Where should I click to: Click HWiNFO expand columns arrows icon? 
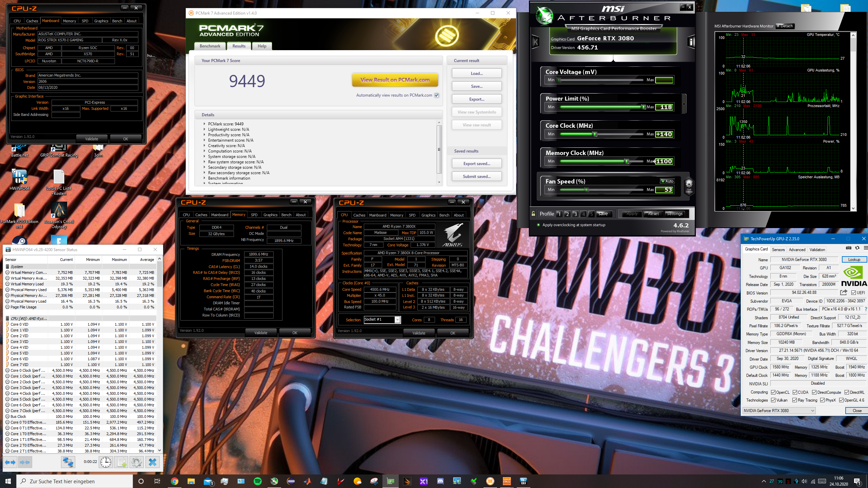coord(10,462)
